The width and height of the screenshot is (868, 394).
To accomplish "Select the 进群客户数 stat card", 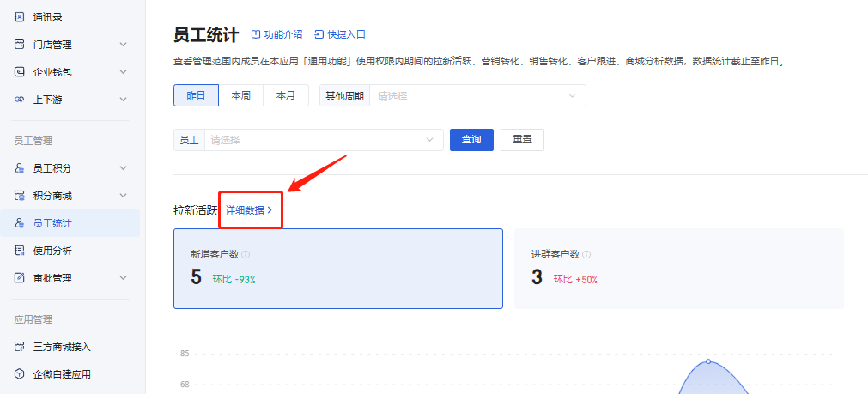I will click(x=678, y=269).
